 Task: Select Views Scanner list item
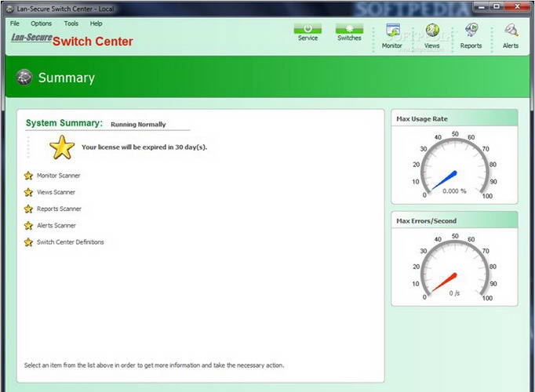[x=56, y=192]
